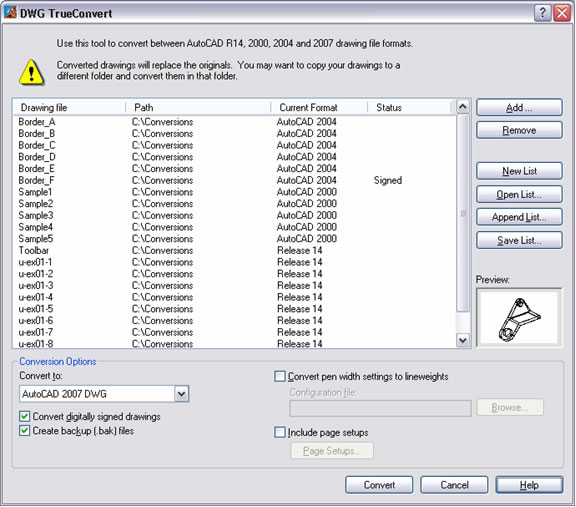Select the Border_C drawing row
The width and height of the screenshot is (576, 507).
point(235,145)
